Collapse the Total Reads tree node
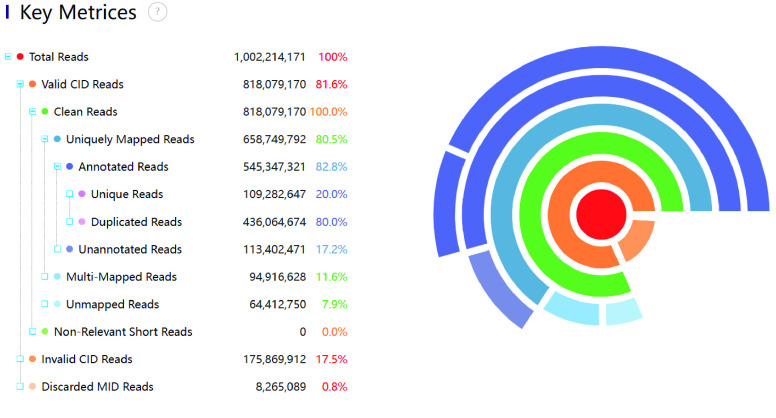This screenshot has height=418, width=776. pyautogui.click(x=8, y=57)
